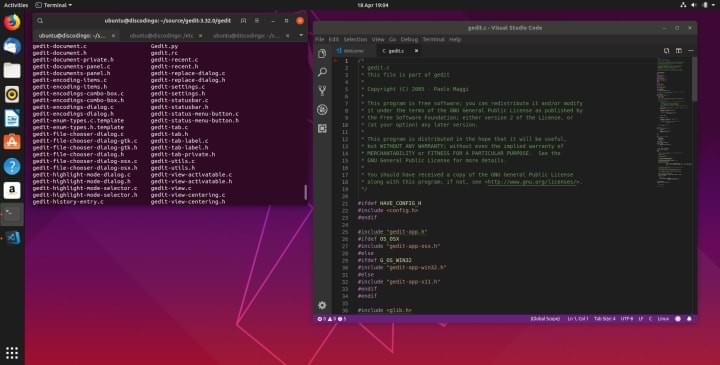Open Source Control view in VS Code
Screen dimensions: 720x365
[322, 90]
